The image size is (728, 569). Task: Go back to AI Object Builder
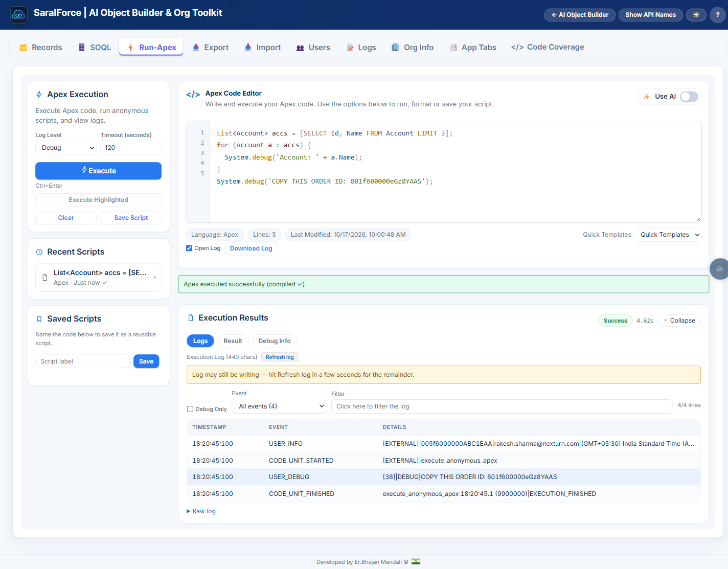[x=580, y=15]
